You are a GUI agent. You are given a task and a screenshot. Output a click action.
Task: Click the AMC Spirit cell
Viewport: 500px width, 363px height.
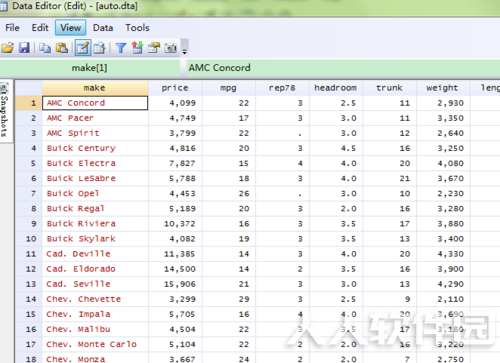point(95,133)
